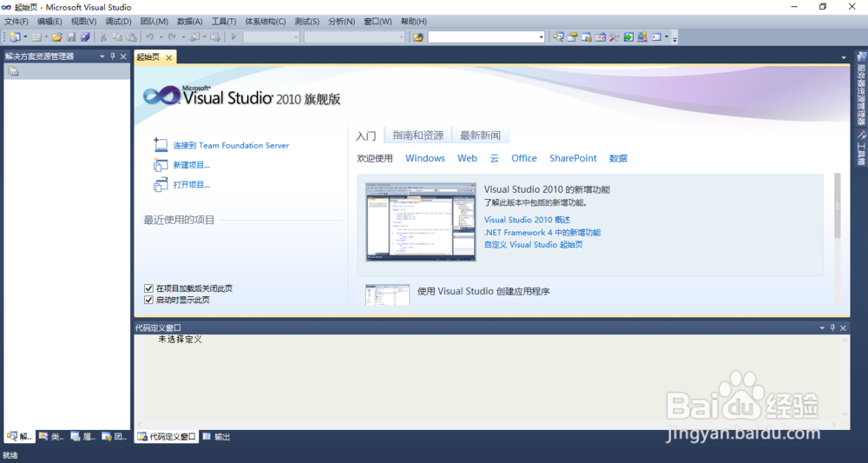Expand the Add New Item dropdown arrow

(x=46, y=37)
